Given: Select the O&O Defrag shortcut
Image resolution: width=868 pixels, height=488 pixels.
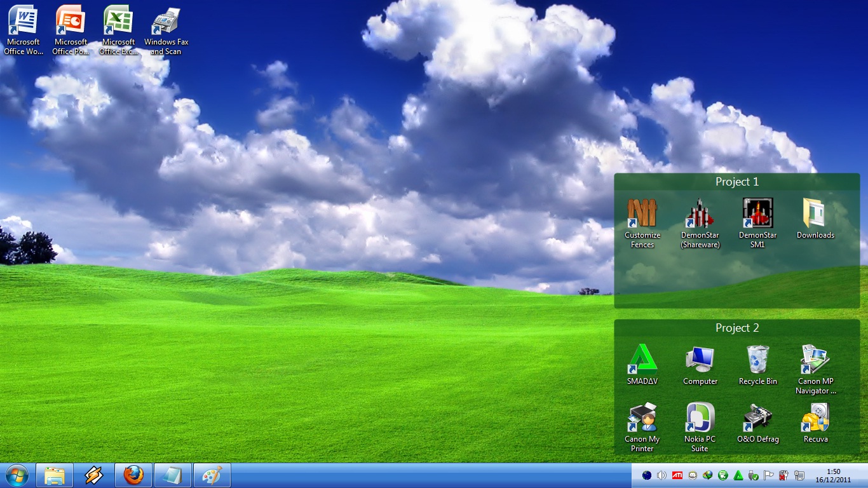Looking at the screenshot, I should pos(757,423).
